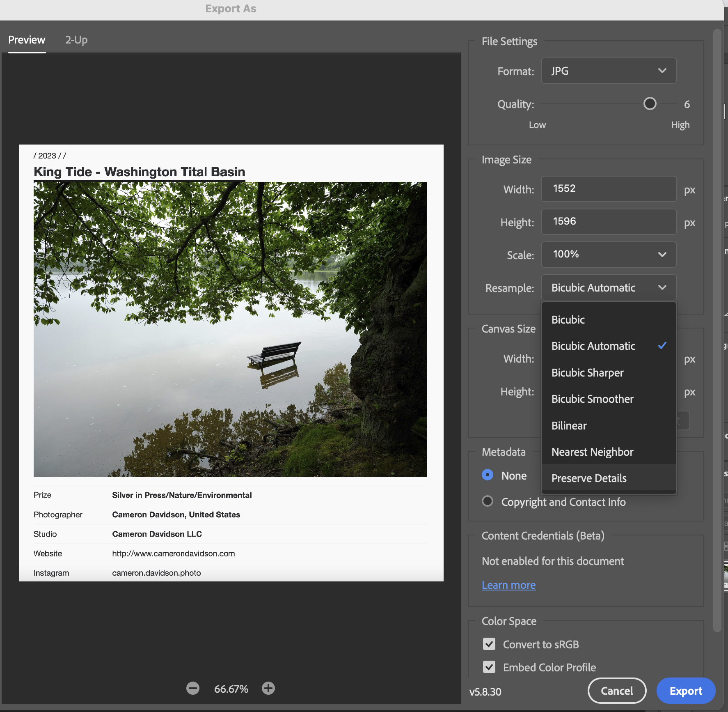Choose Bicubic Automatic in the list
The image size is (728, 712).
point(609,346)
